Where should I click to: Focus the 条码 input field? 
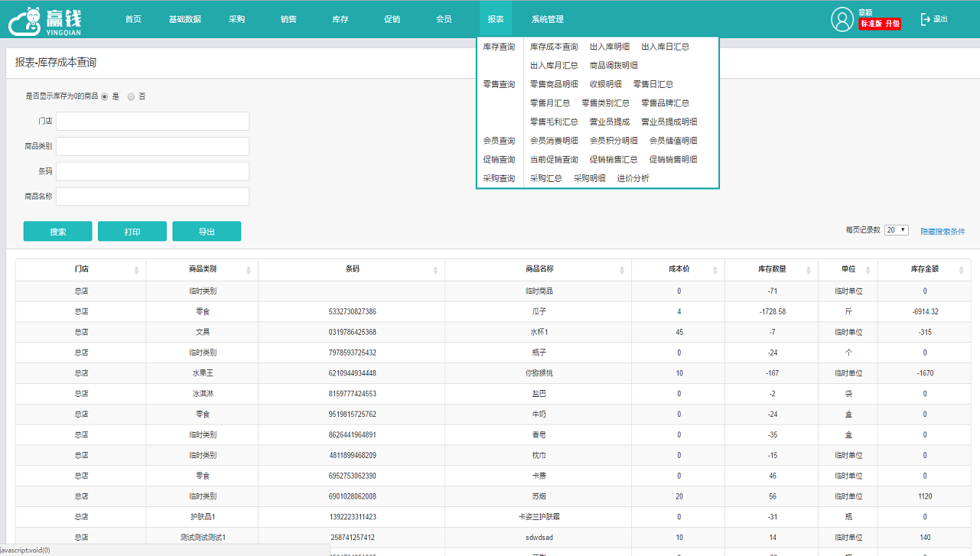click(x=152, y=171)
